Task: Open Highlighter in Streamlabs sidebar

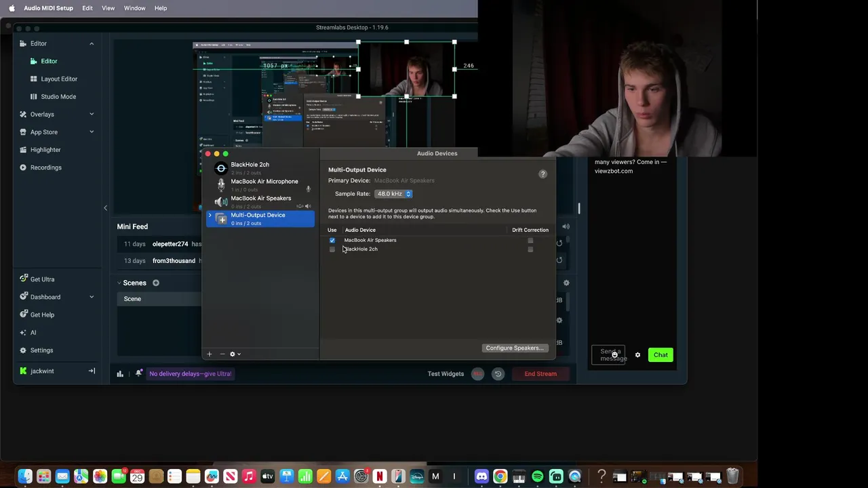Action: point(45,150)
